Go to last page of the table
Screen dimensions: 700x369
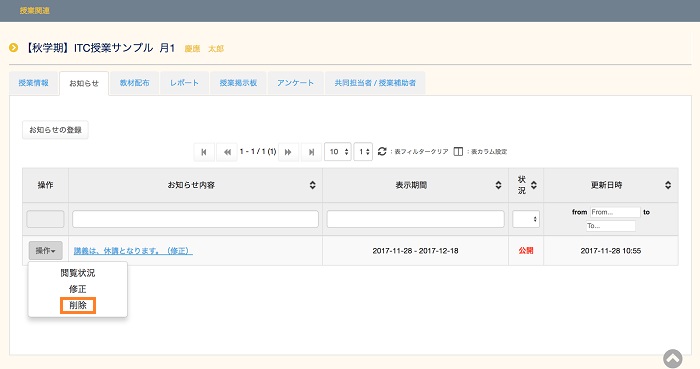pyautogui.click(x=311, y=152)
